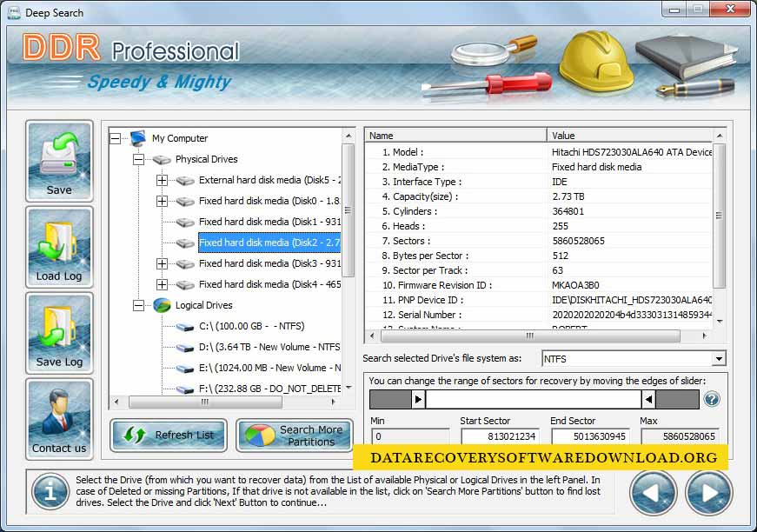Click the Min sector value field
Screen dimensions: 757x532
[x=410, y=436]
